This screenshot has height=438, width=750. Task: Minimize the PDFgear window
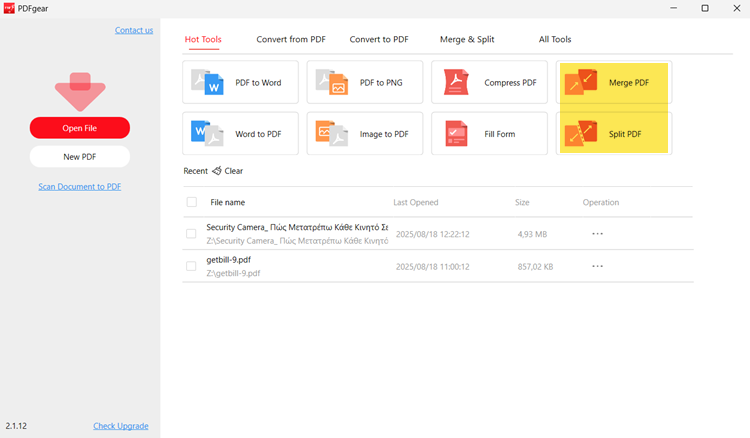tap(673, 8)
